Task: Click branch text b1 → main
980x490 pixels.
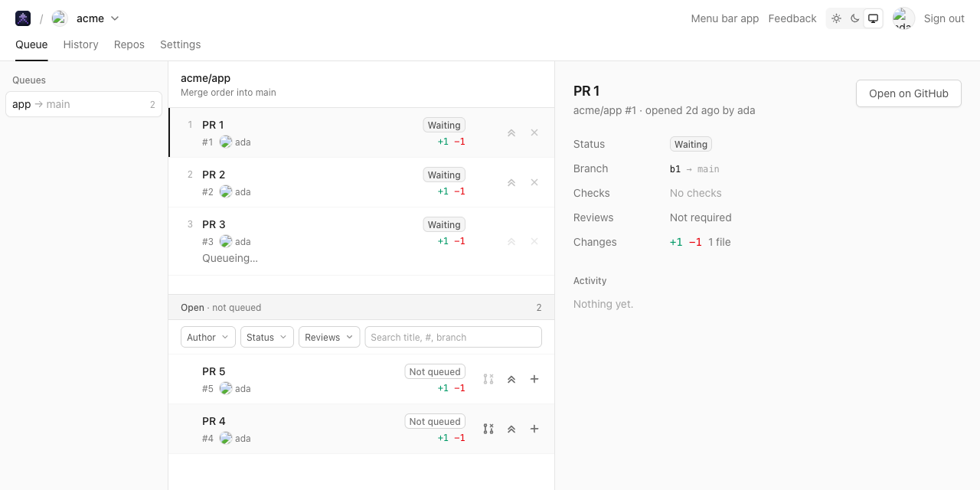Action: [694, 168]
